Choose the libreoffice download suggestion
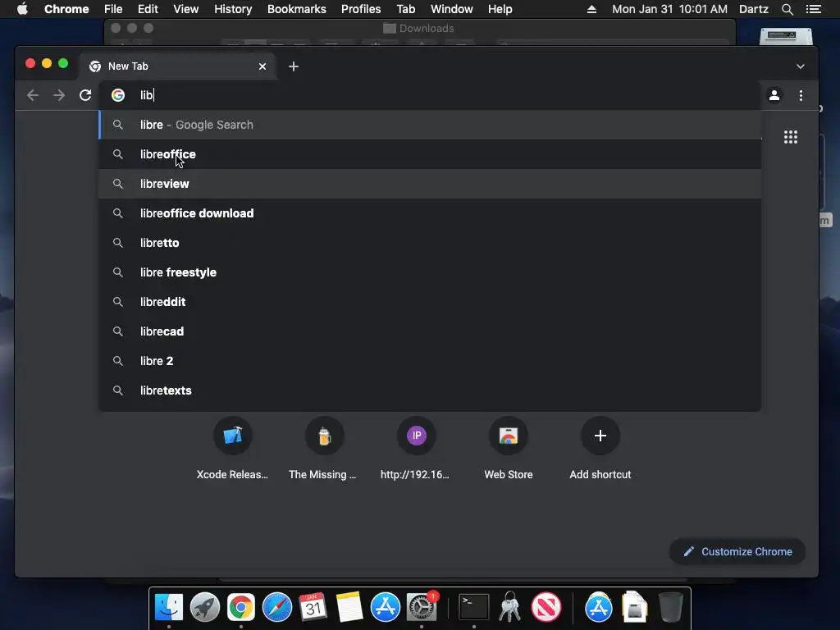Viewport: 840px width, 630px height. pos(430,213)
